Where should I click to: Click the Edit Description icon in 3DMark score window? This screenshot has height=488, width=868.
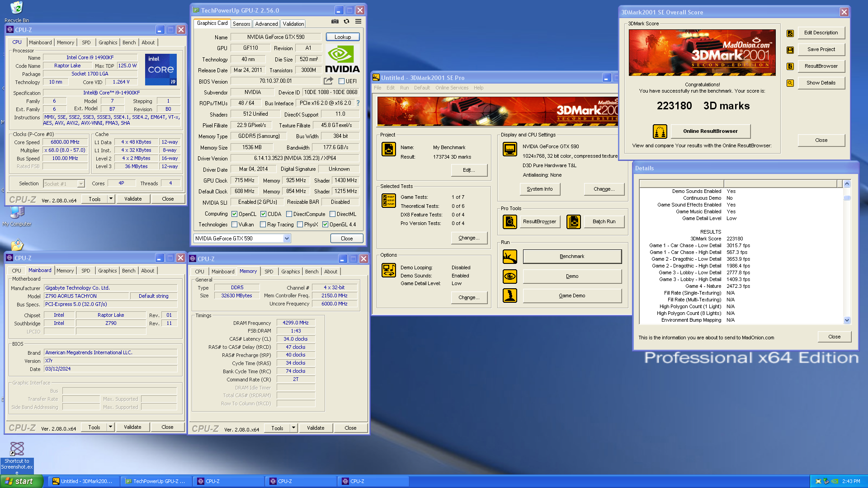[x=790, y=33]
